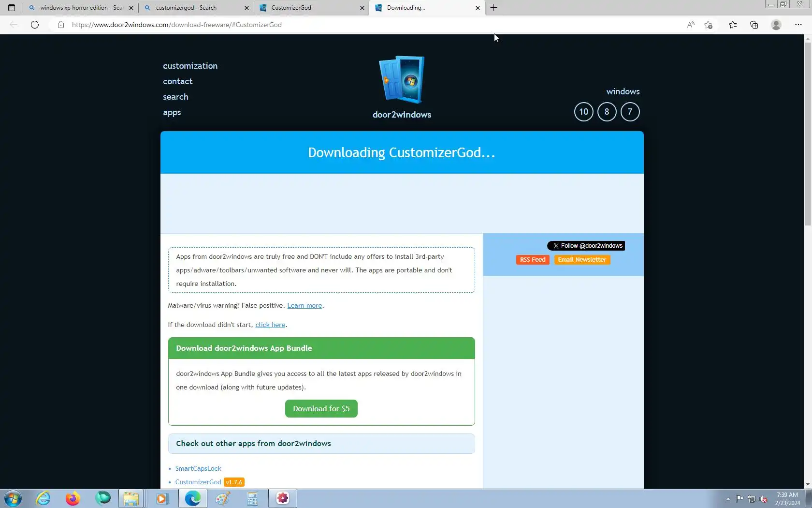Select the Windows 10 circle icon
Viewport: 812px width, 508px height.
point(584,112)
